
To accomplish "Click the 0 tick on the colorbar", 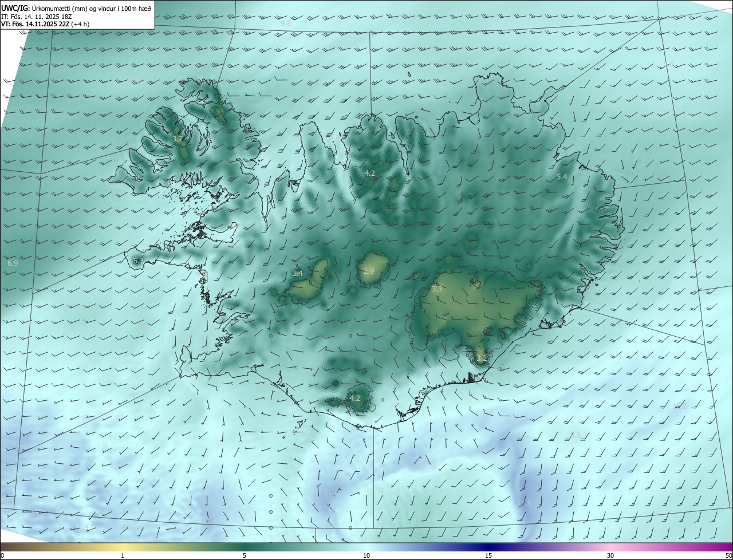I will tap(2, 555).
